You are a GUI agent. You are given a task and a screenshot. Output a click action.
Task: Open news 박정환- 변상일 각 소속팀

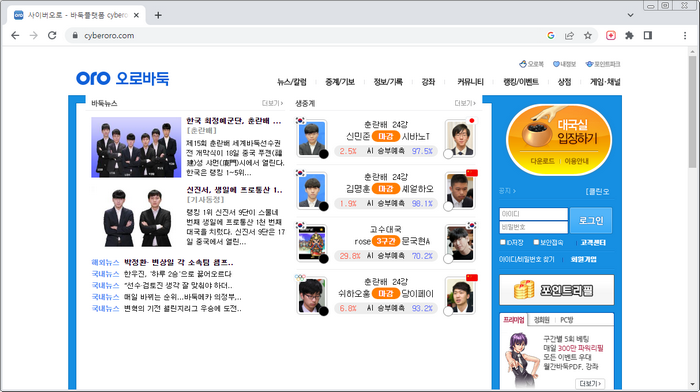[179, 262]
